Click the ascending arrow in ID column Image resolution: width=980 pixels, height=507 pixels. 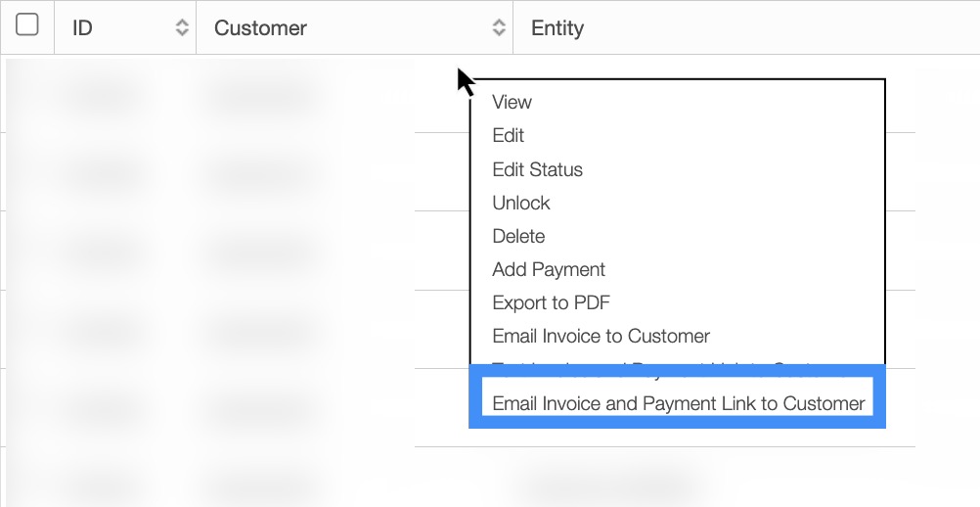pos(181,23)
